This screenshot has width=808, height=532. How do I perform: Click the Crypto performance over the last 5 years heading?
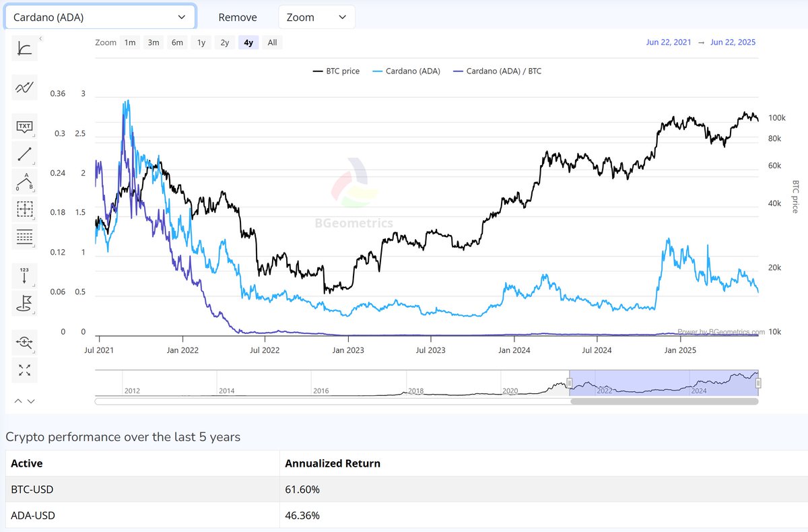pyautogui.click(x=123, y=436)
